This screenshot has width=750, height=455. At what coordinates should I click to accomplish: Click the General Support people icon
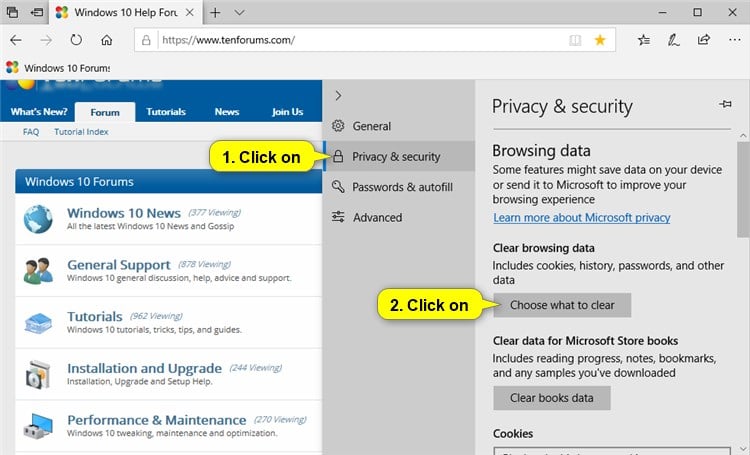point(38,271)
